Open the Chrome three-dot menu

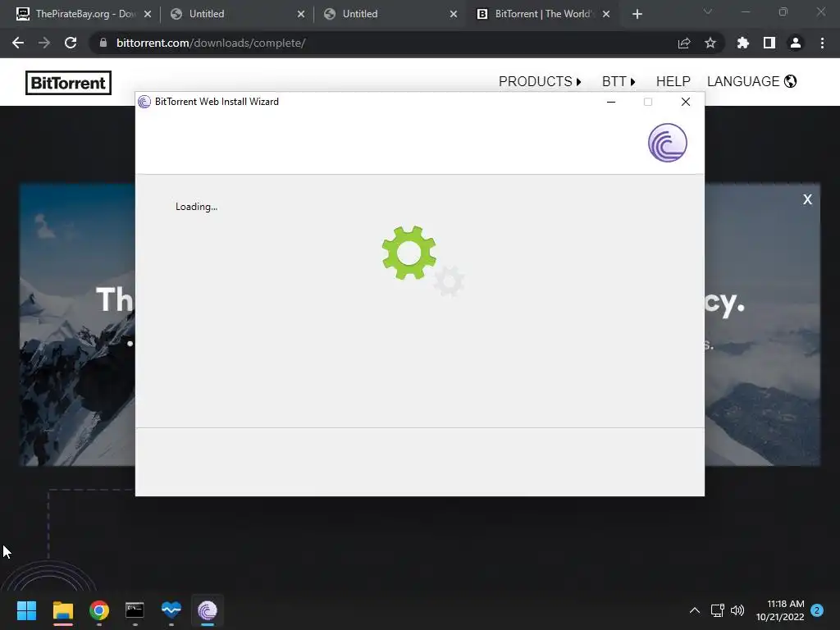[822, 43]
